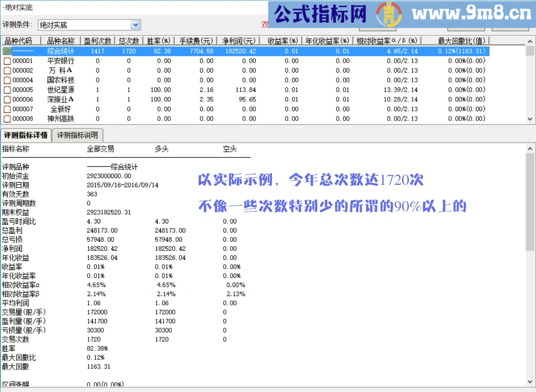
Task: Sort by 最大回撤比(值) column header
Action: coord(455,41)
